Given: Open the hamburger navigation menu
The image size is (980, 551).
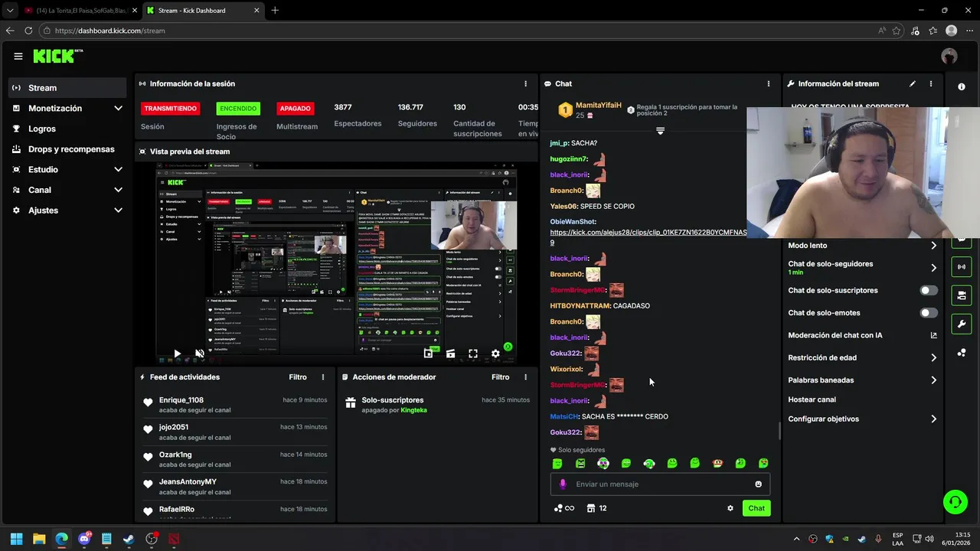Looking at the screenshot, I should pyautogui.click(x=18, y=56).
